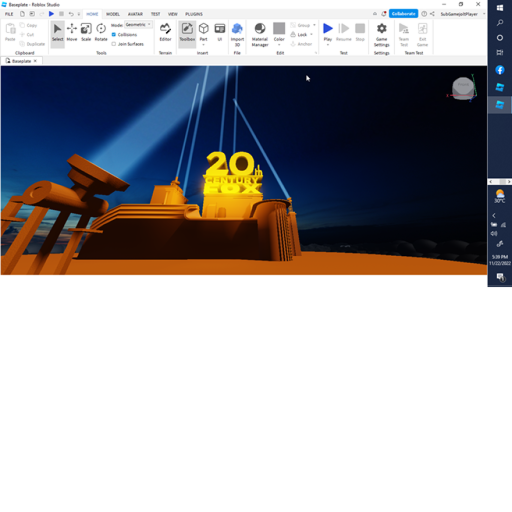Switch to the AVATAR tab
This screenshot has width=512, height=512.
click(135, 14)
